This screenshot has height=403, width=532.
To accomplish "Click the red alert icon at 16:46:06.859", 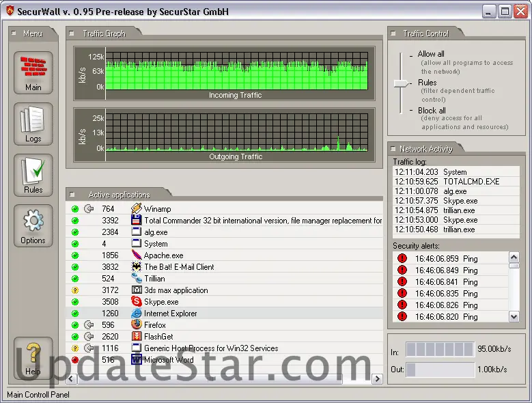I will pos(402,258).
